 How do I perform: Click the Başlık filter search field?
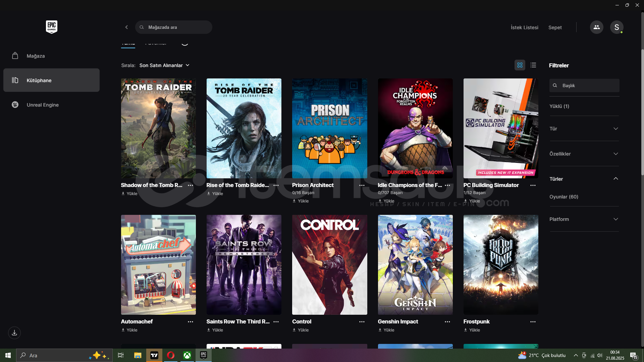coord(584,85)
